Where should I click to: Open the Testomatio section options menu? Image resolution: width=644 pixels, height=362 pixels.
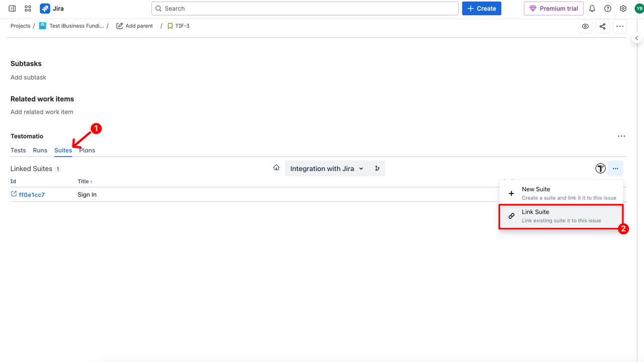coord(621,136)
